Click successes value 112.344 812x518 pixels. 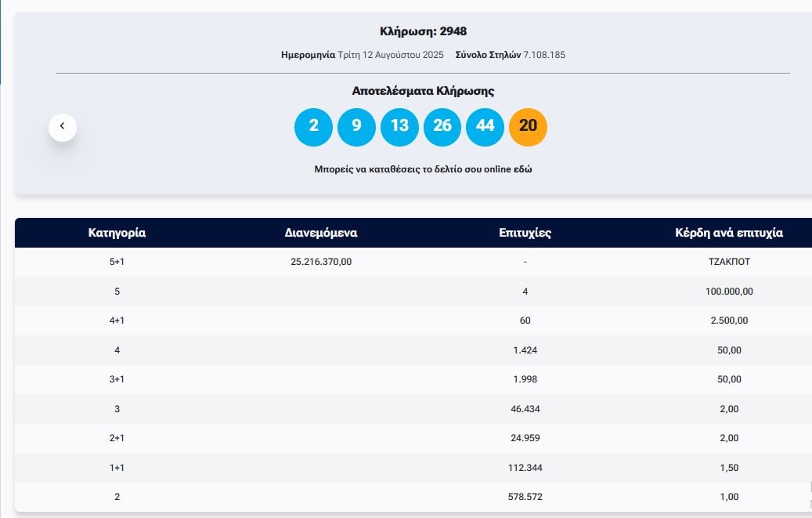(525, 467)
